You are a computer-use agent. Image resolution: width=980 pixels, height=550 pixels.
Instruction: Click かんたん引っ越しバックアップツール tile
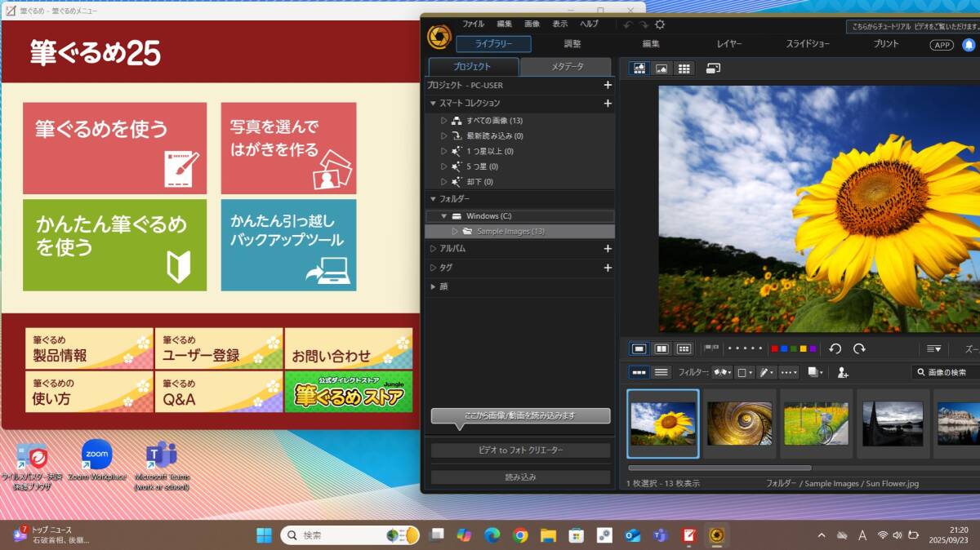pos(288,245)
